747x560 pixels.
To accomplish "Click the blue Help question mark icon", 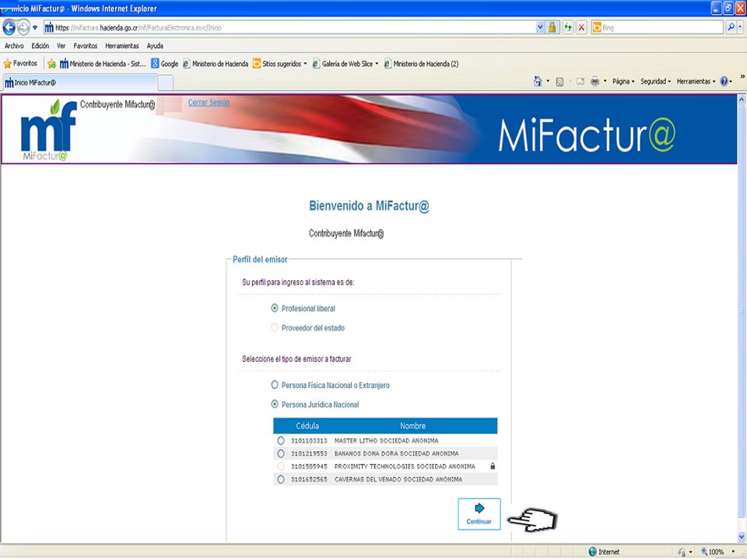I will 724,82.
